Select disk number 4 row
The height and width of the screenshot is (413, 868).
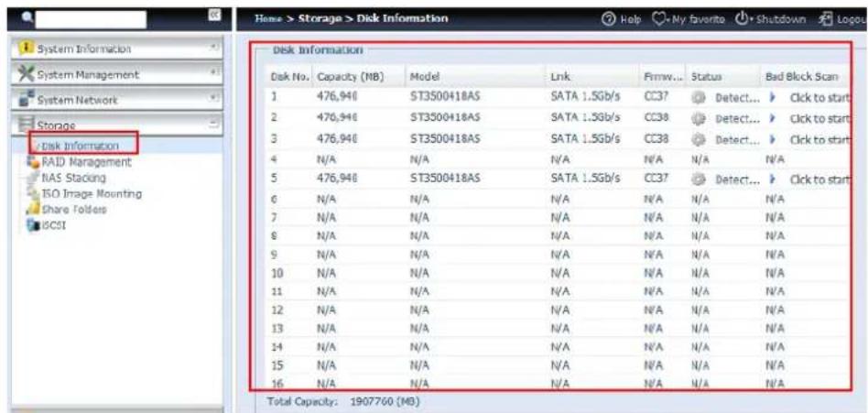(559, 159)
